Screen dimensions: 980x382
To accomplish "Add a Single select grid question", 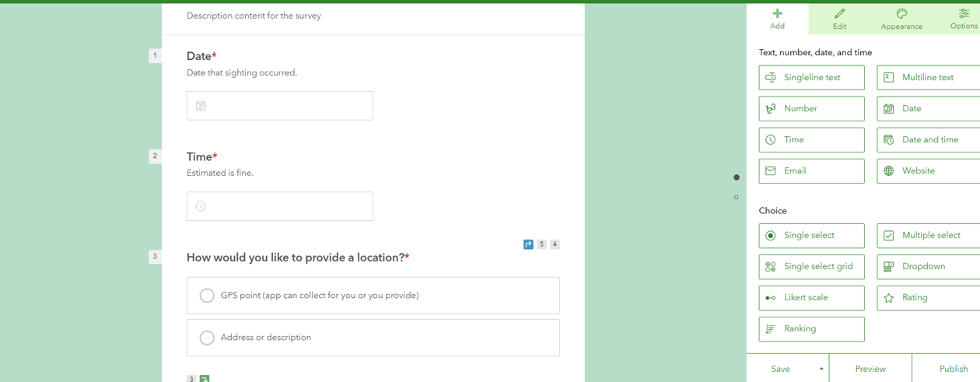I will (811, 267).
